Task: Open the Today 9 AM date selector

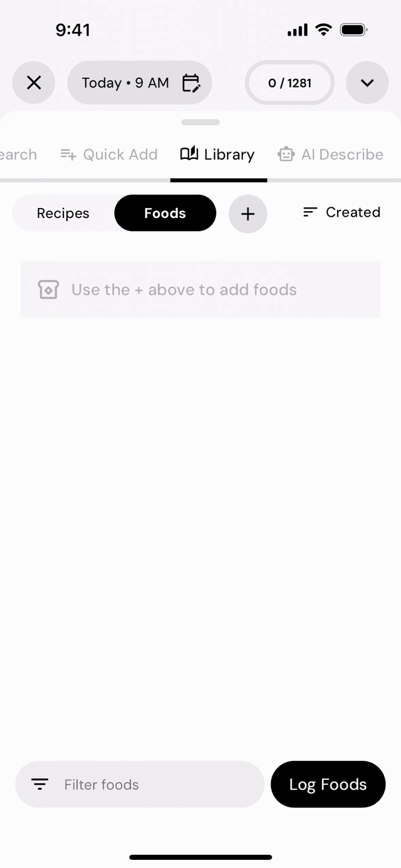Action: tap(140, 83)
